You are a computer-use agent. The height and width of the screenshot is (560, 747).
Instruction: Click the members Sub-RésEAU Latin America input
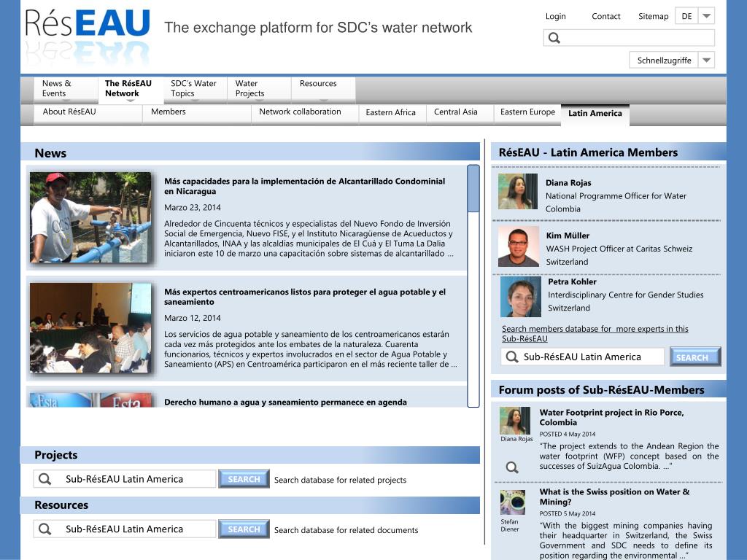(x=582, y=357)
